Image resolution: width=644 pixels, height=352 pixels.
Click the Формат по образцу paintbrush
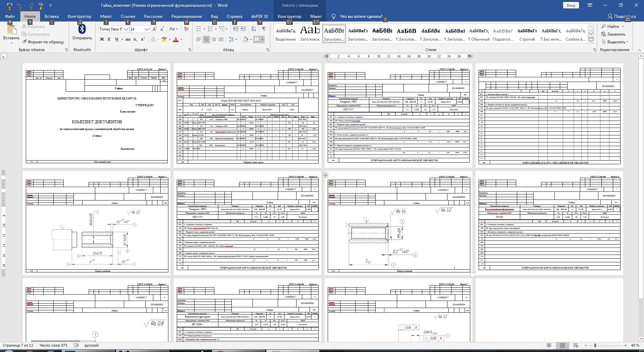(x=43, y=42)
